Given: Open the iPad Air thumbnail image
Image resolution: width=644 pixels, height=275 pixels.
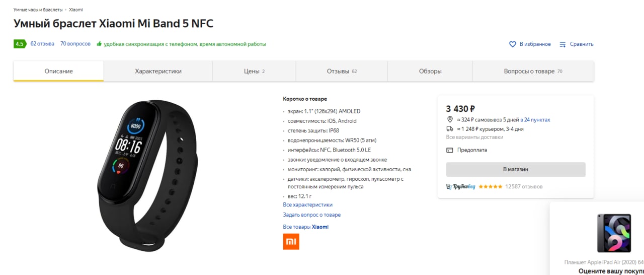Looking at the screenshot, I should [613, 233].
